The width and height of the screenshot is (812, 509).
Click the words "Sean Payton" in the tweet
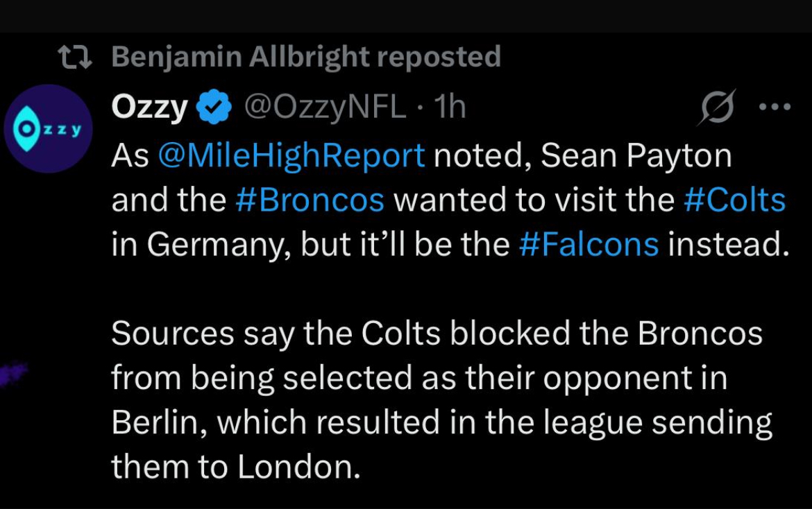pos(636,155)
